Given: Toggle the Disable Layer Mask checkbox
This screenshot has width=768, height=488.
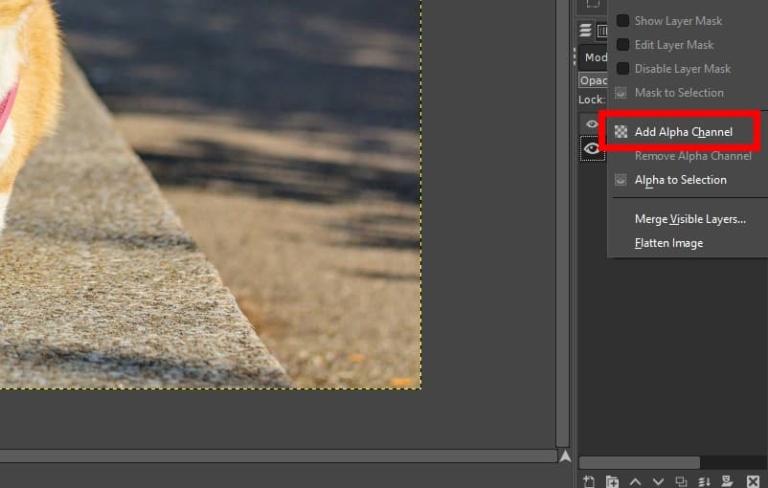Looking at the screenshot, I should click(x=623, y=69).
